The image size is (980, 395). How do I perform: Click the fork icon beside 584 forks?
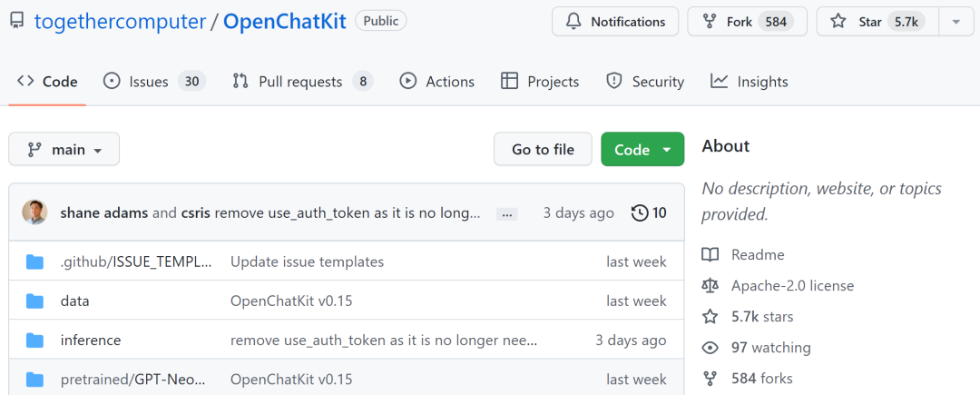tap(710, 378)
